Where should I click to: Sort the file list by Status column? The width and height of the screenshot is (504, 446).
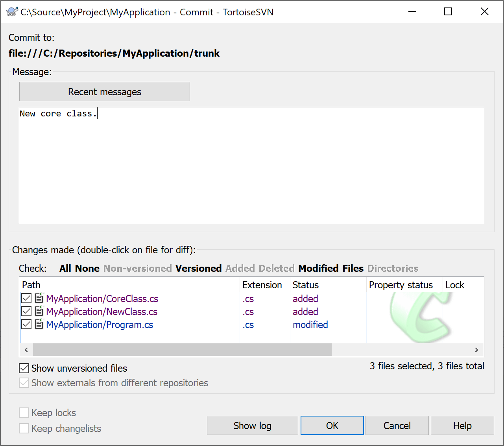tap(306, 285)
